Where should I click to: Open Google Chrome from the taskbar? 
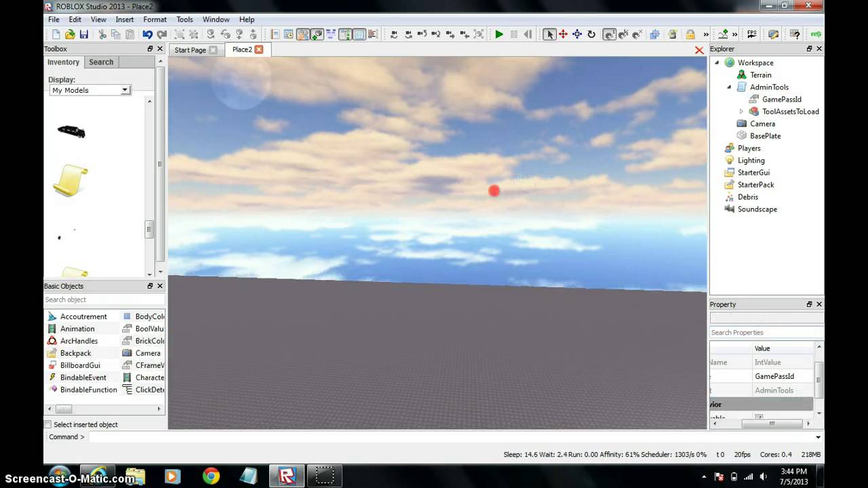pos(211,476)
